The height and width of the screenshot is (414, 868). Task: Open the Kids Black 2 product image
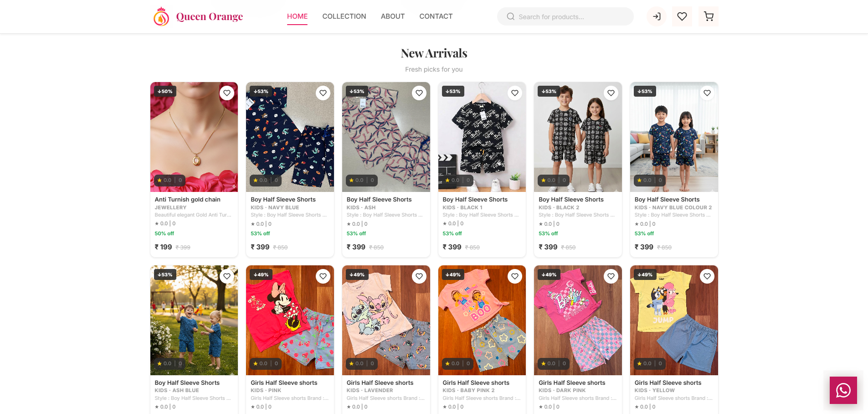578,137
